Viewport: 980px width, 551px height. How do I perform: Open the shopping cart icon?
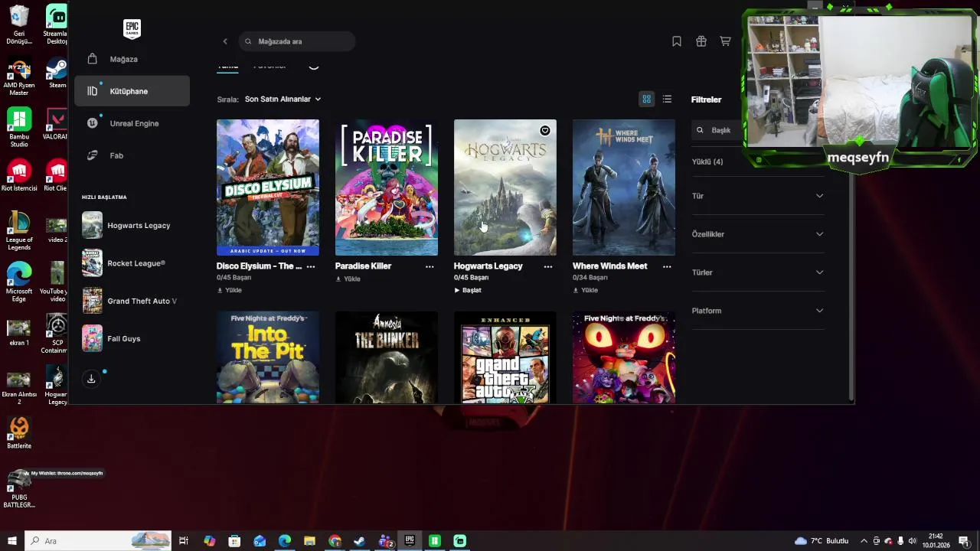coord(725,41)
